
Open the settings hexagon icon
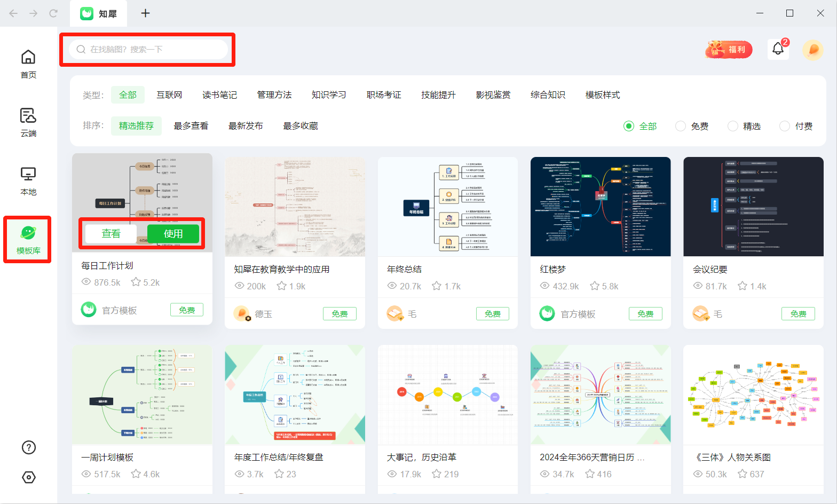[x=28, y=477]
